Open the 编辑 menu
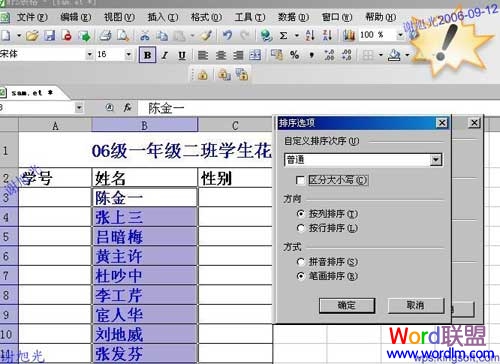The height and width of the screenshot is (364, 500). click(75, 17)
